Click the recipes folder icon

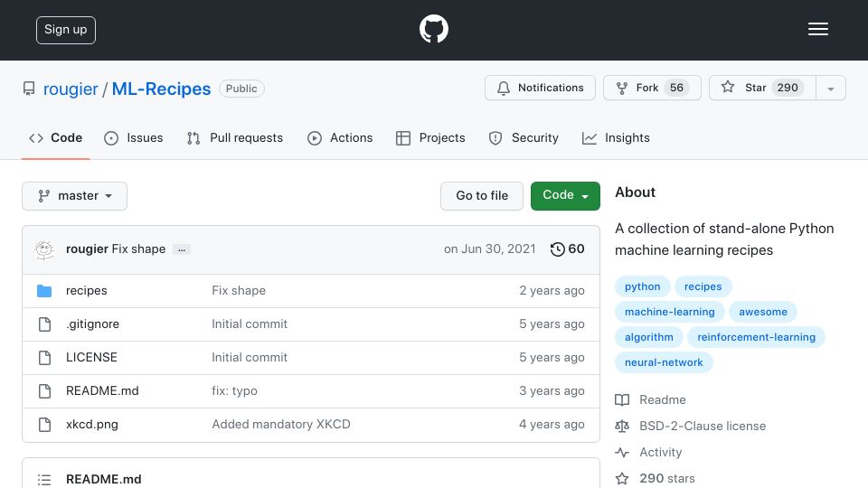pyautogui.click(x=44, y=291)
